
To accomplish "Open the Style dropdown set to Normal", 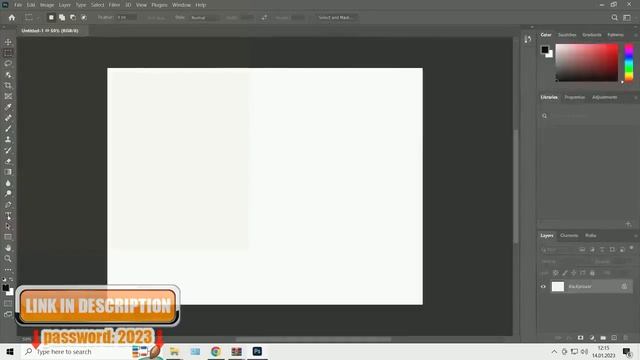I will click(x=204, y=18).
